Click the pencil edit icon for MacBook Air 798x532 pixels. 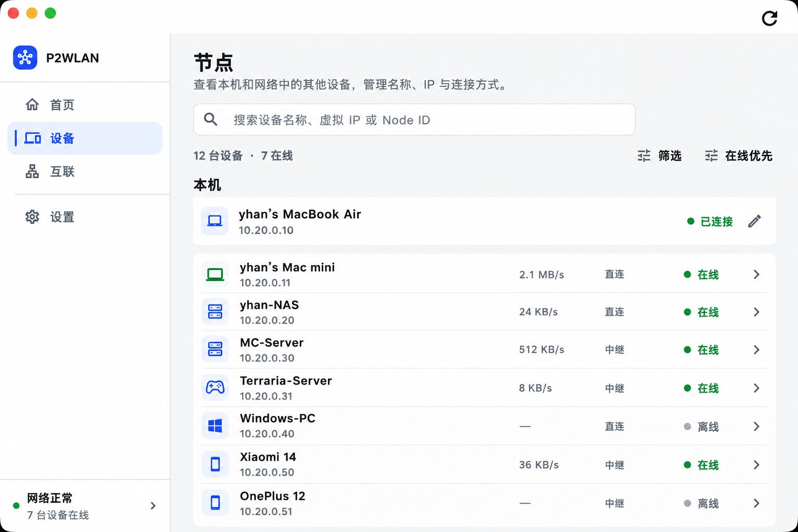pos(754,221)
